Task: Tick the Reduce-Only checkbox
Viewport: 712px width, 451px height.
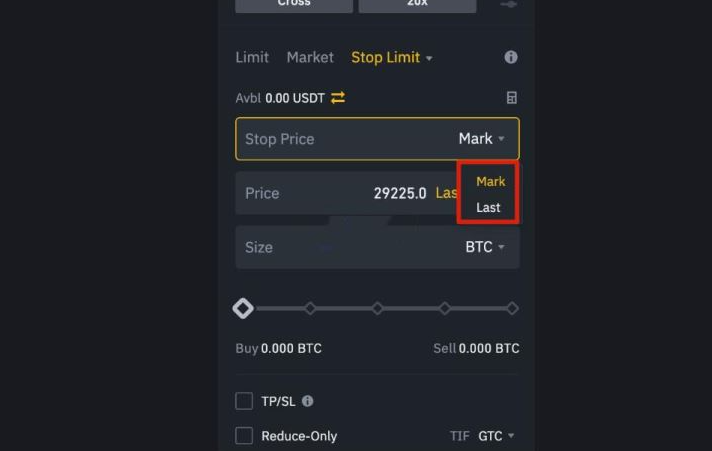Action: pyautogui.click(x=244, y=436)
